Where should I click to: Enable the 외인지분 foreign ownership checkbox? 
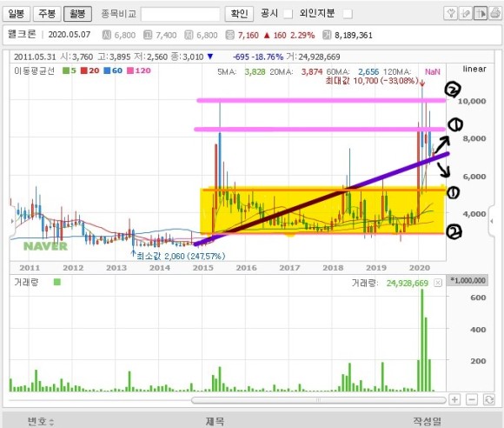click(348, 14)
